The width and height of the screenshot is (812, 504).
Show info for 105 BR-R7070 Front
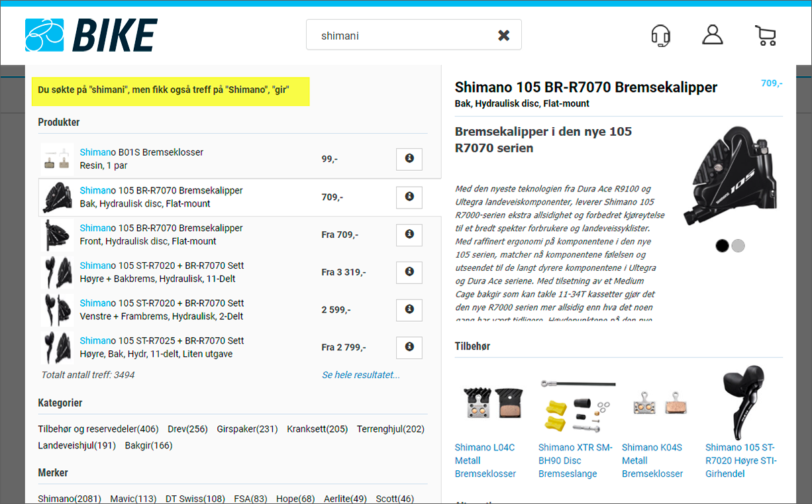(x=409, y=234)
